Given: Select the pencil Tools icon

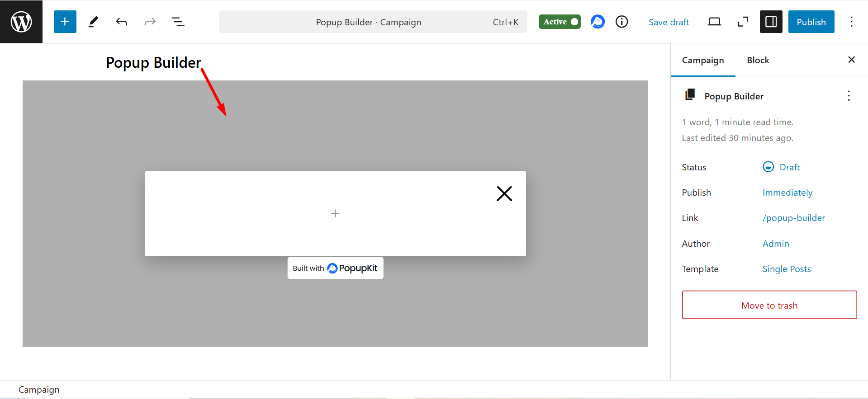Looking at the screenshot, I should tap(93, 22).
